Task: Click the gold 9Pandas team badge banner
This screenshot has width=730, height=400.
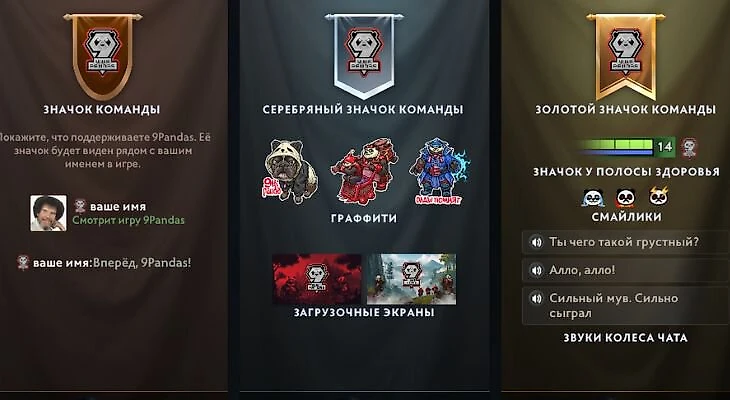Action: pos(626,56)
